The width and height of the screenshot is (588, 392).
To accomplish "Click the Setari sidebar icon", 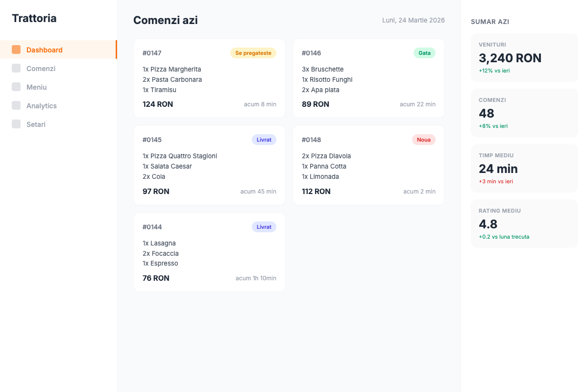I will (x=16, y=124).
